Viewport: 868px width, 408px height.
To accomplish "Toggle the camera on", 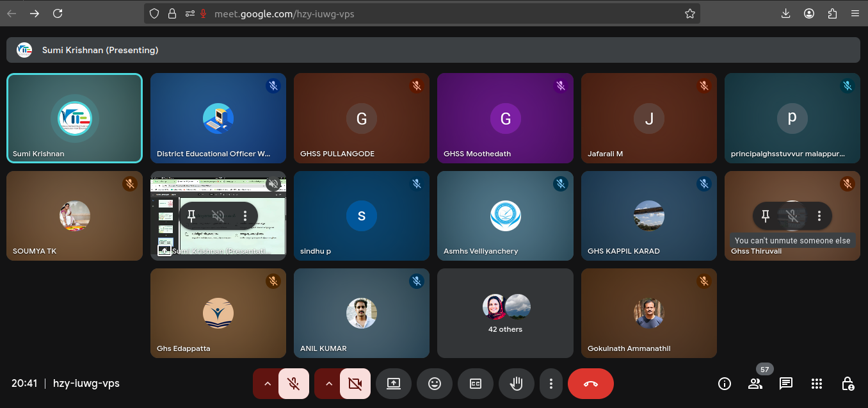I will pyautogui.click(x=355, y=384).
